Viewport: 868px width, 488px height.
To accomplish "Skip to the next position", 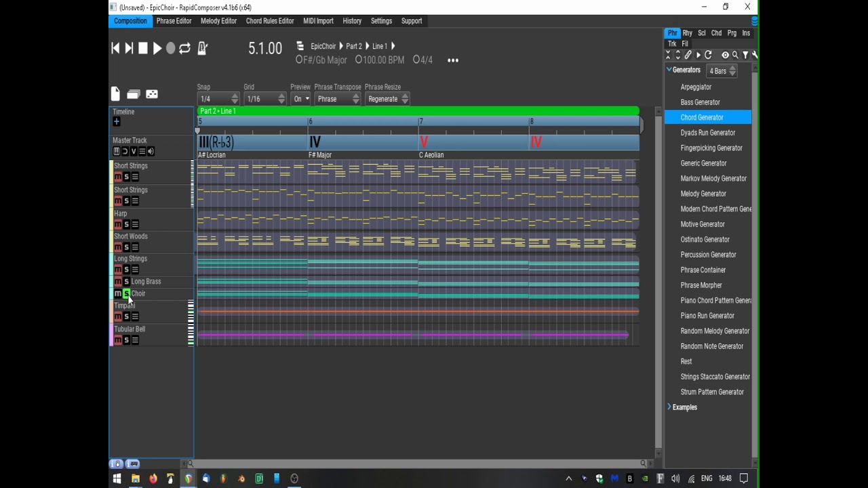I will pos(129,48).
